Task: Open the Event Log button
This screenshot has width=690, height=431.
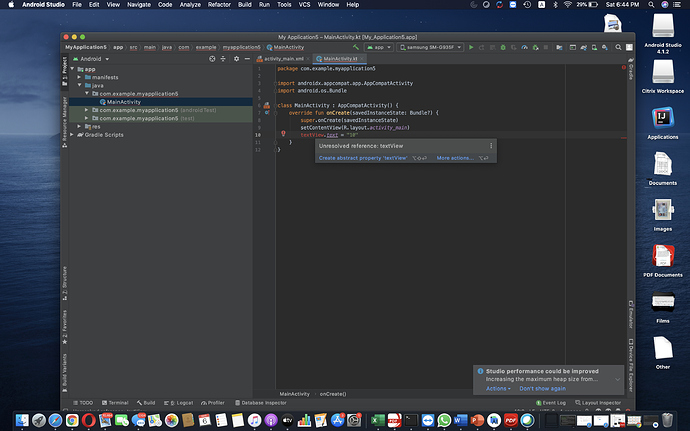Action: click(x=551, y=403)
